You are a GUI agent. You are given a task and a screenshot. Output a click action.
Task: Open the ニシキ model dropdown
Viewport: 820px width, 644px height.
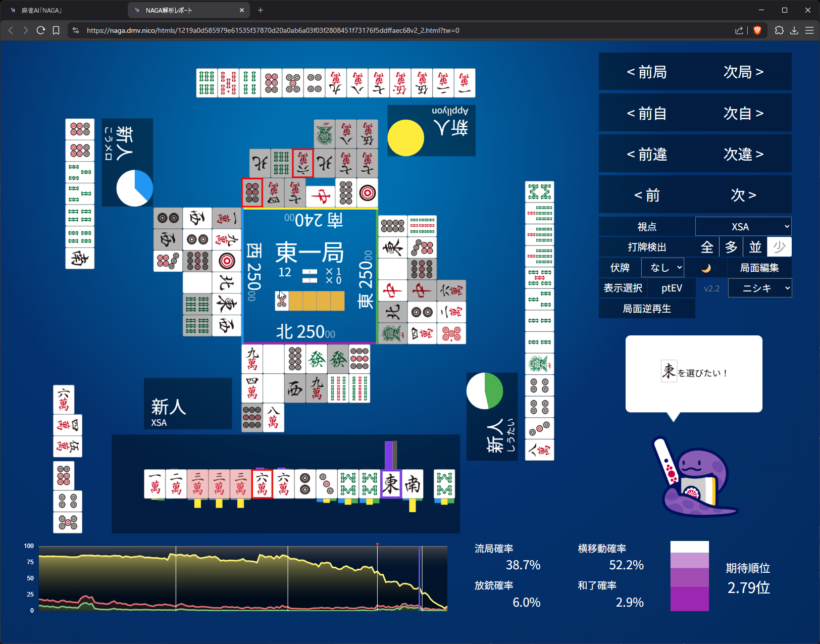click(760, 288)
